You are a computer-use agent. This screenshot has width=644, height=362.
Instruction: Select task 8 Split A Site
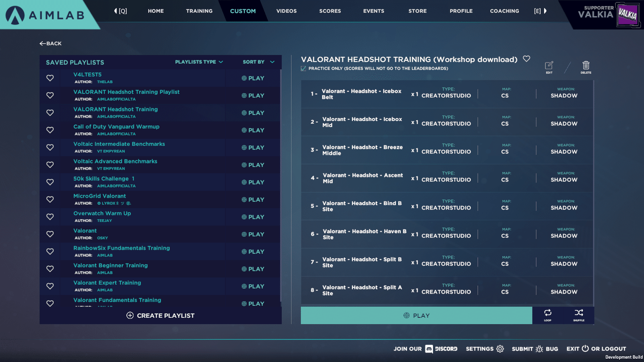pyautogui.click(x=447, y=290)
